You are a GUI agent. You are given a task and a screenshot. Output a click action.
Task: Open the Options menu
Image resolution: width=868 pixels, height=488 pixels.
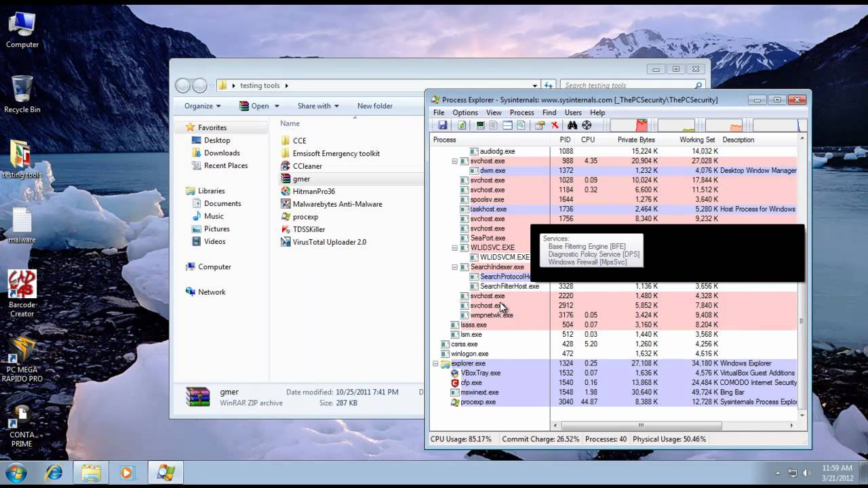[x=465, y=113]
